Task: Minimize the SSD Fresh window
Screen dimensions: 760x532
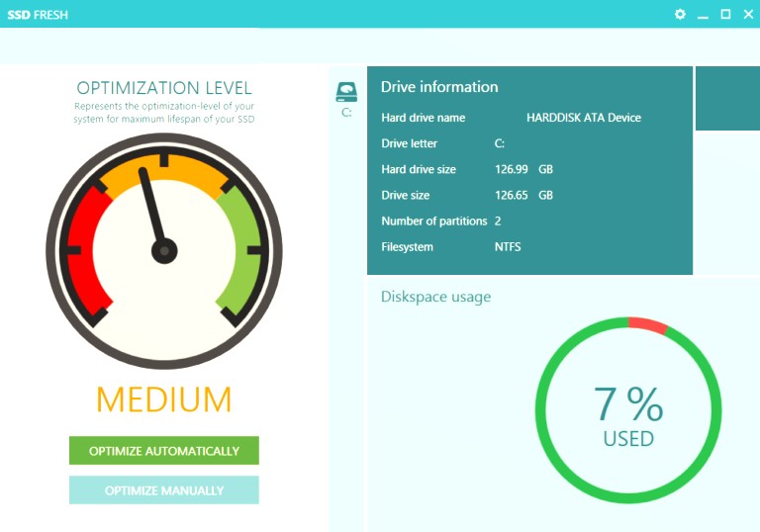Action: (x=703, y=17)
